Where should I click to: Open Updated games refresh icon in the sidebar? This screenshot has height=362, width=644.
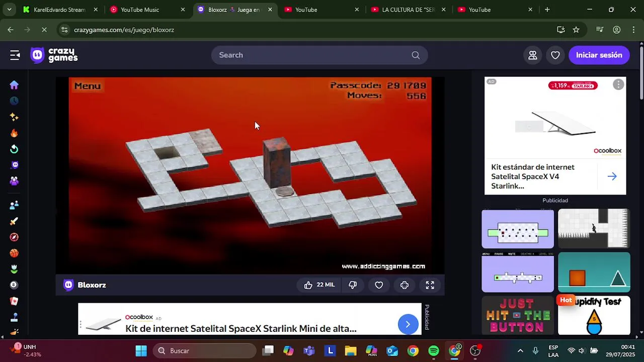point(14,149)
